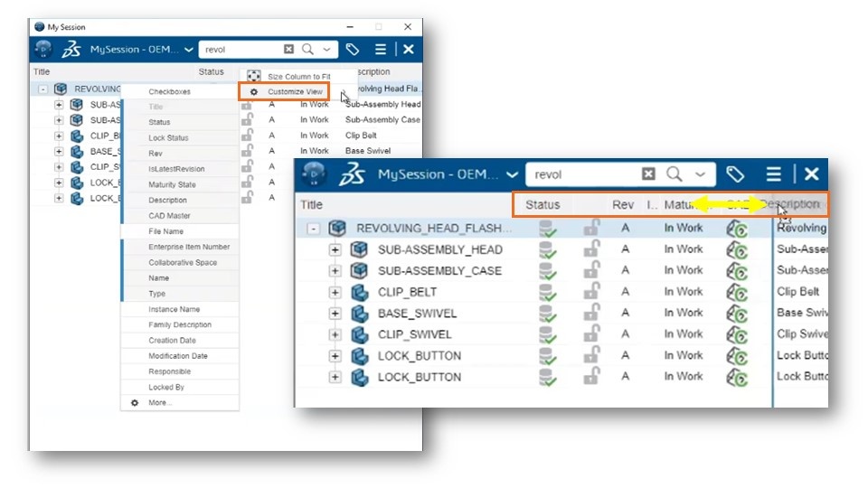This screenshot has height=488, width=868.
Task: Click the CAD master icon in CLIP_SWIVEL row
Action: [737, 334]
